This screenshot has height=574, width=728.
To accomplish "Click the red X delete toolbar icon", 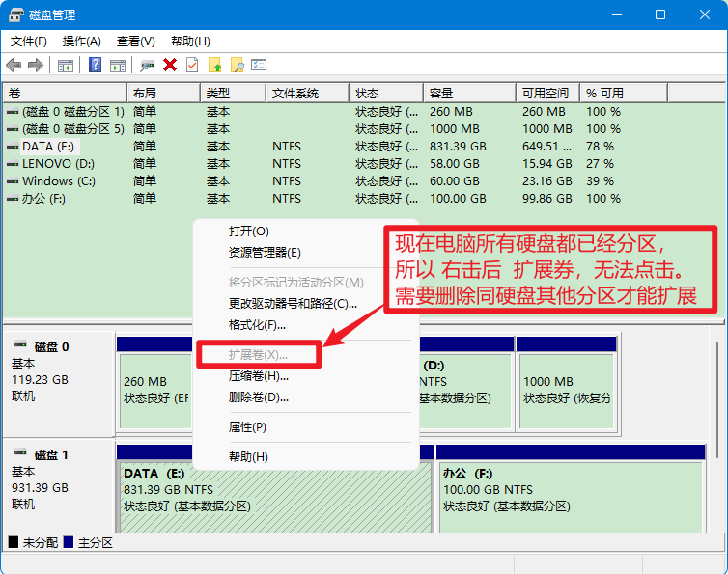I will coord(170,65).
